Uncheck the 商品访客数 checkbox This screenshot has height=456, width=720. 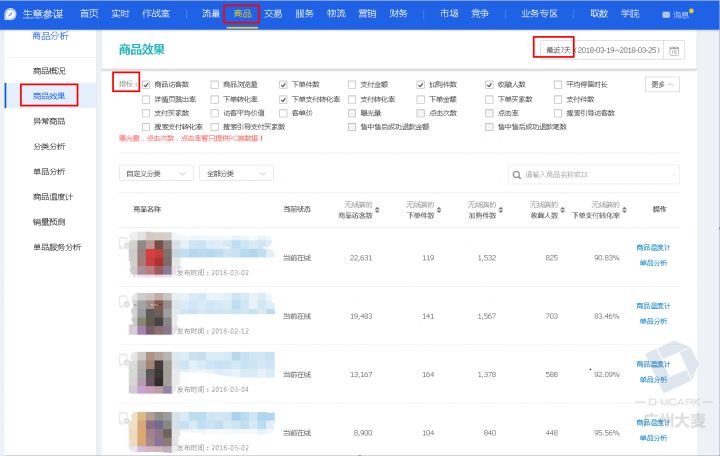(146, 85)
